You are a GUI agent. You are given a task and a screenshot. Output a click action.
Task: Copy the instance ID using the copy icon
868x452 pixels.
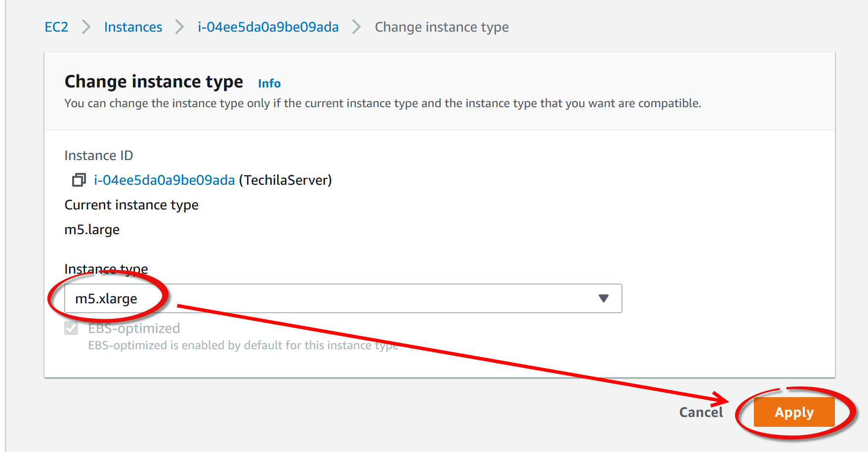79,180
